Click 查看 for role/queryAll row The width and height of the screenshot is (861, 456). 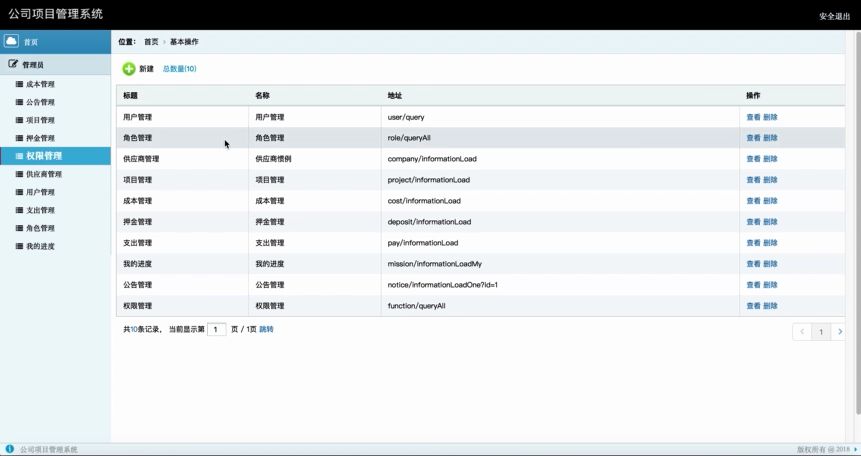(753, 138)
